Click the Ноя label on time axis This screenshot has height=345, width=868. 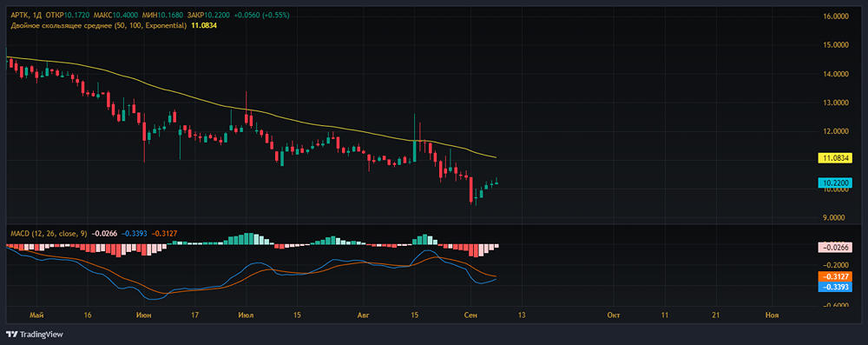(x=772, y=315)
